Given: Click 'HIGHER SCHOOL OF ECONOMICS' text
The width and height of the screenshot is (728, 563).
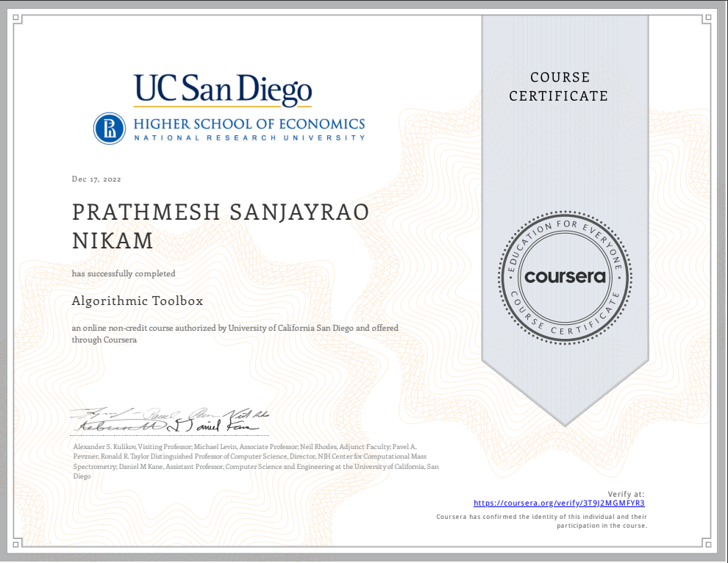Looking at the screenshot, I should pyautogui.click(x=249, y=124).
